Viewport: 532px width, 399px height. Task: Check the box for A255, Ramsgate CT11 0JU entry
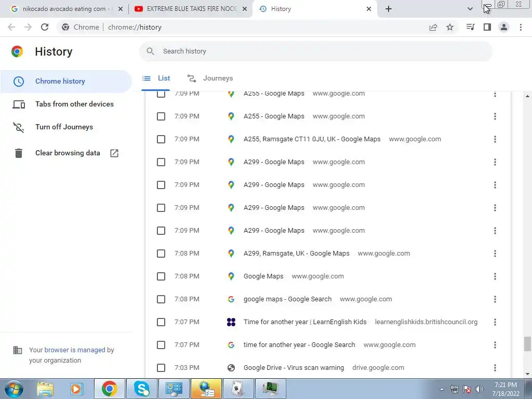point(161,139)
